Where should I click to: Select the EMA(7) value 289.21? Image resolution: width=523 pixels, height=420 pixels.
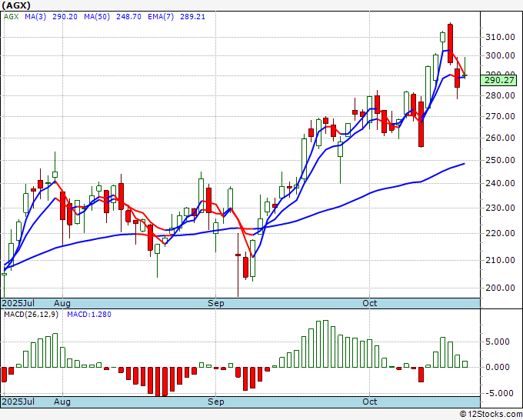click(192, 17)
